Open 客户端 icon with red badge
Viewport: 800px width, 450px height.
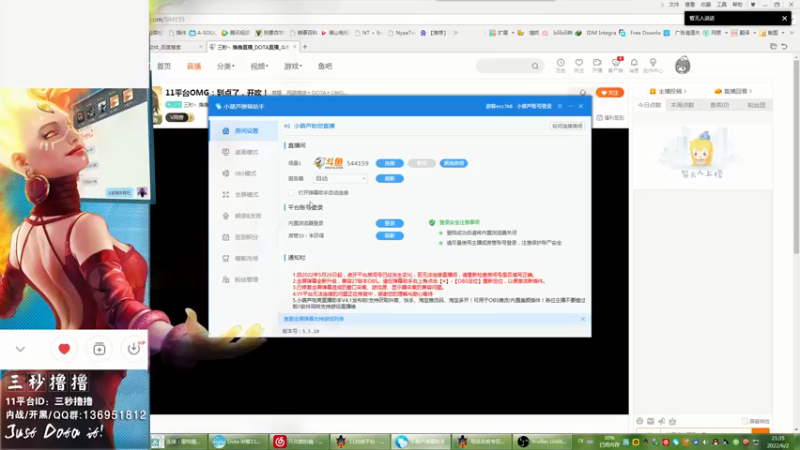pyautogui.click(x=616, y=65)
